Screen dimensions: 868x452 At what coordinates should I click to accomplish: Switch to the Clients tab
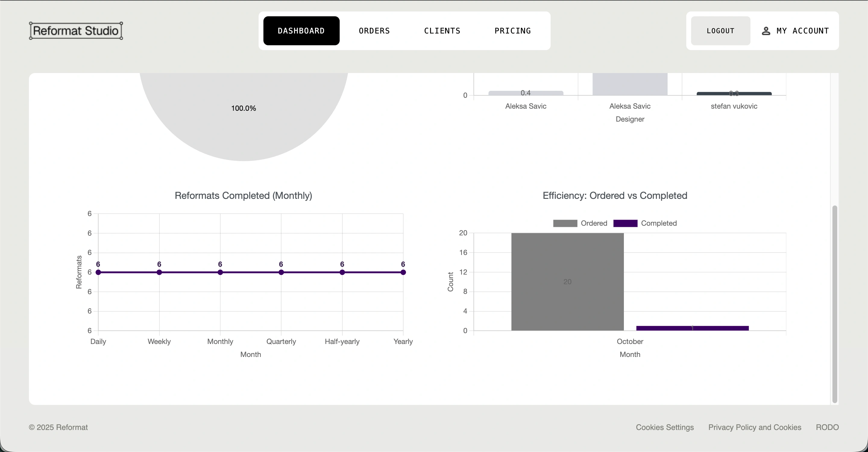[x=442, y=31]
